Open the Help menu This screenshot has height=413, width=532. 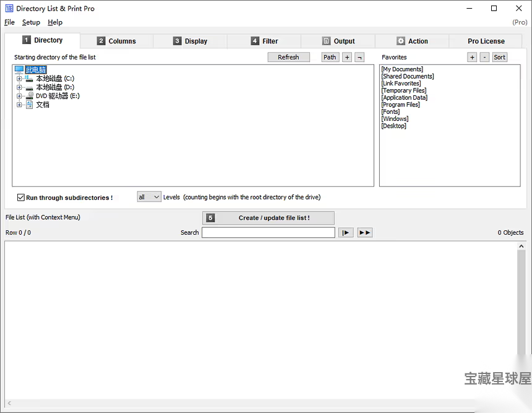55,22
